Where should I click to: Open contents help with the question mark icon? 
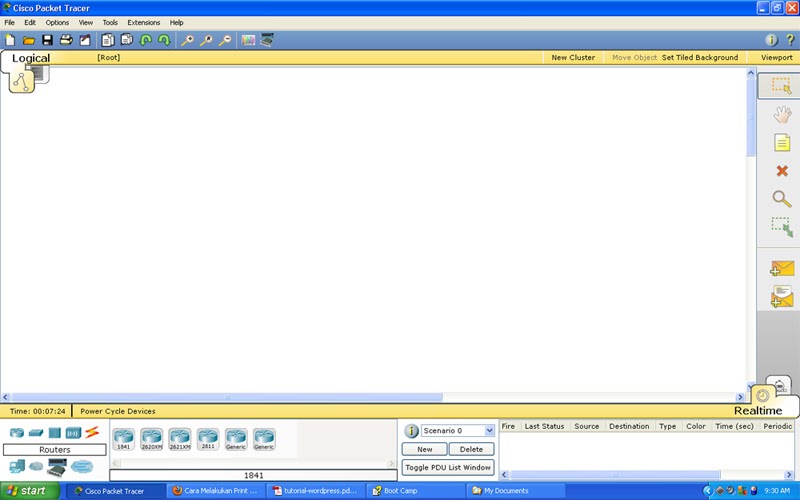790,40
